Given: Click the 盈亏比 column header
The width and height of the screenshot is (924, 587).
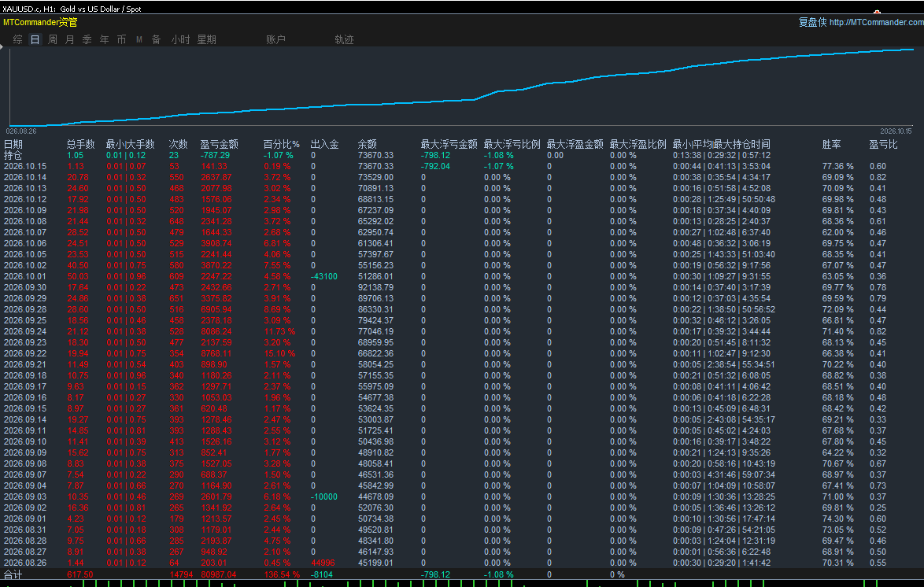Looking at the screenshot, I should [x=883, y=145].
